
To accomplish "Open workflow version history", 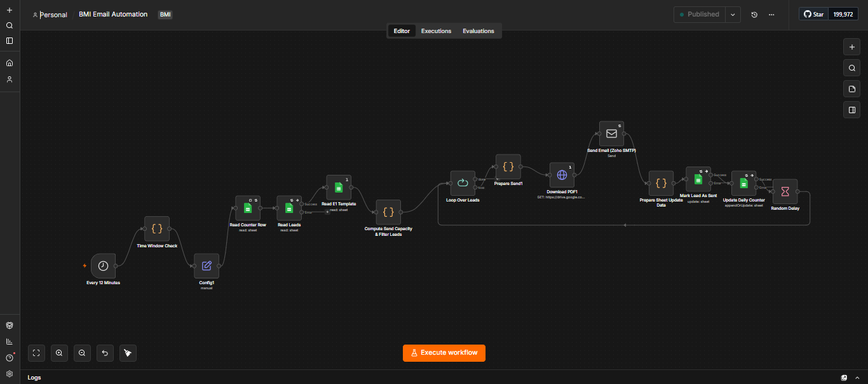I will click(754, 15).
